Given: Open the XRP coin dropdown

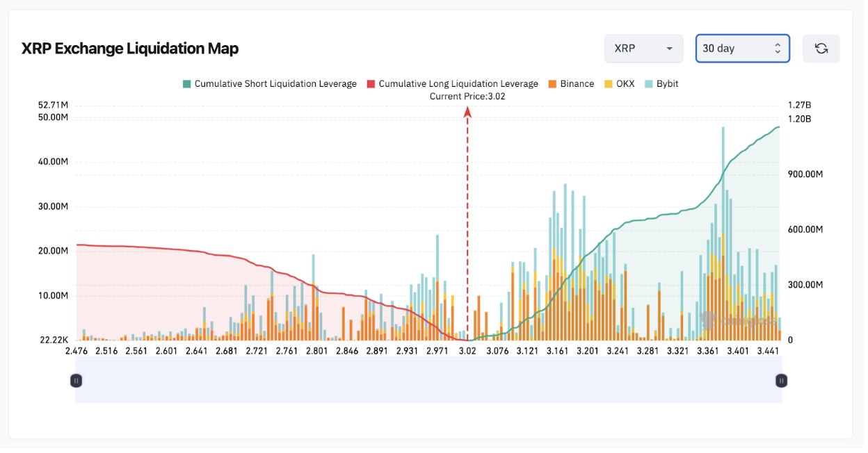Looking at the screenshot, I should pos(643,49).
